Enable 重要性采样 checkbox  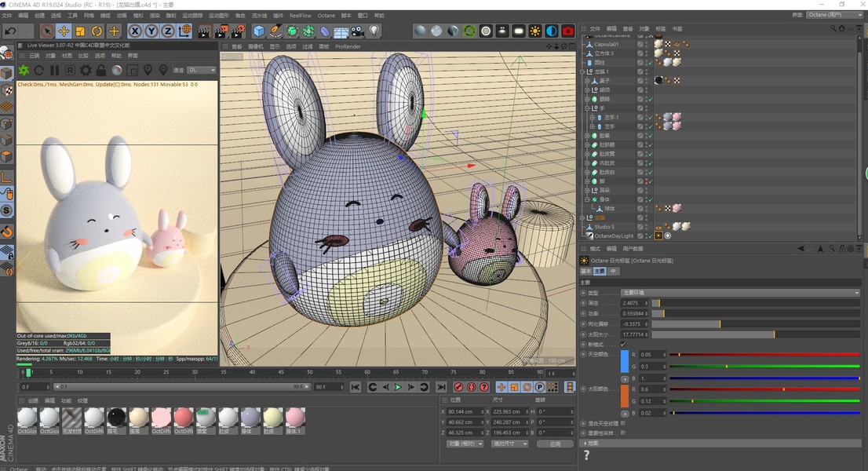[623, 433]
